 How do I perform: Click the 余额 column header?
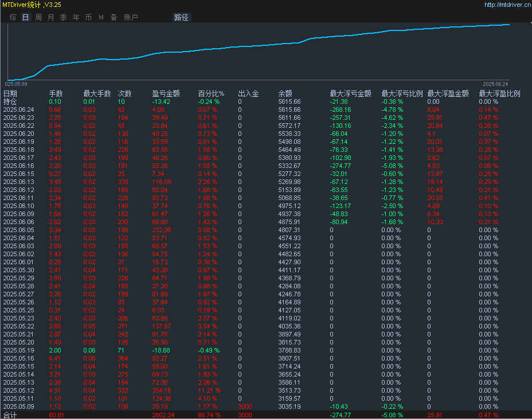[x=285, y=93]
